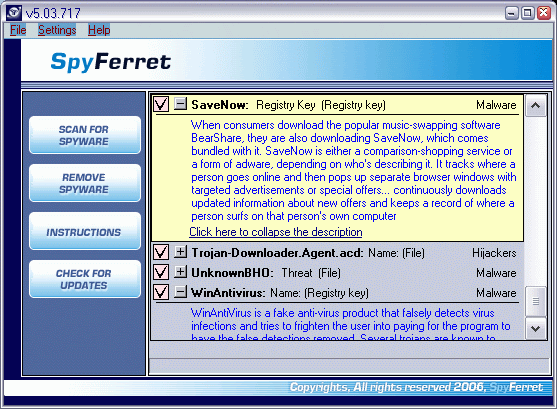Click the WinAntiVirus description text

(x=351, y=323)
